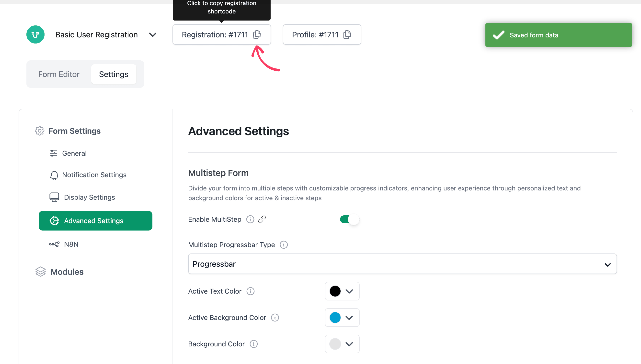Click the N8N nodes icon

pyautogui.click(x=54, y=244)
